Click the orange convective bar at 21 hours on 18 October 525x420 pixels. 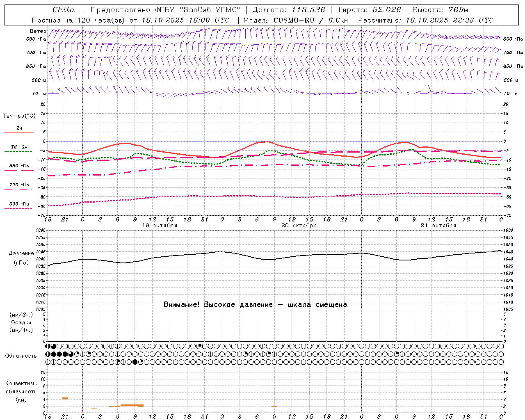tap(65, 398)
